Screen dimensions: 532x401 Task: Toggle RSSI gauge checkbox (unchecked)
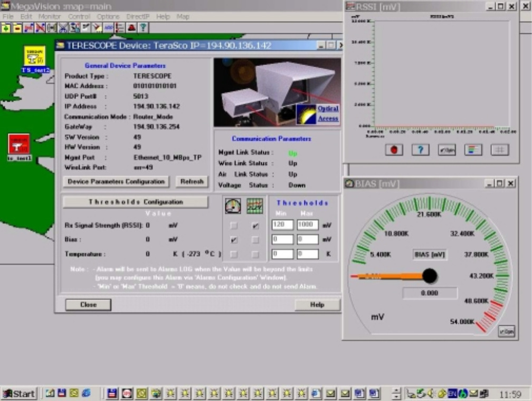[233, 226]
